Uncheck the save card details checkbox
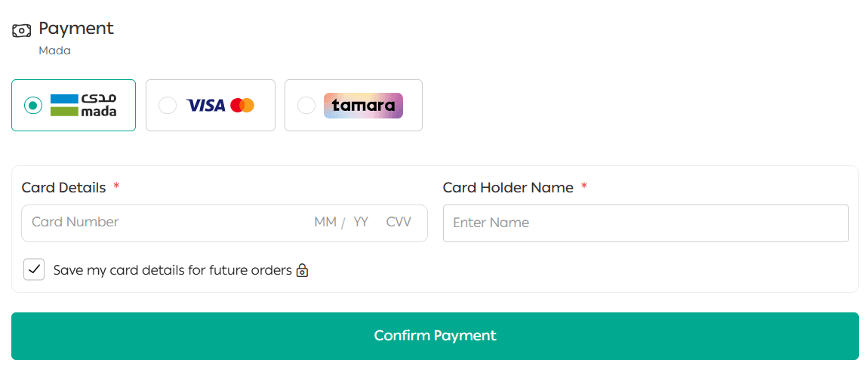 coord(34,269)
